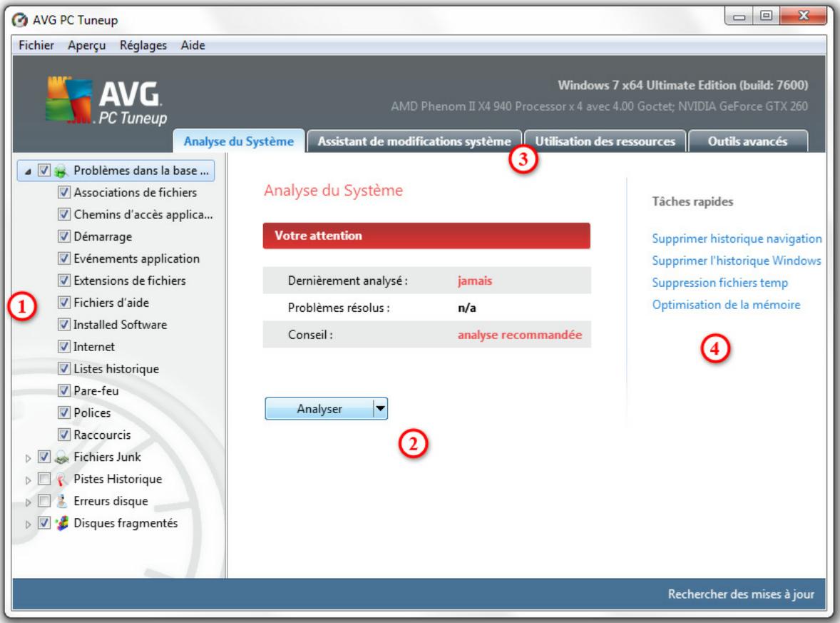The image size is (840, 623).
Task: Switch to Assistant de modifications système tab
Action: click(x=414, y=141)
